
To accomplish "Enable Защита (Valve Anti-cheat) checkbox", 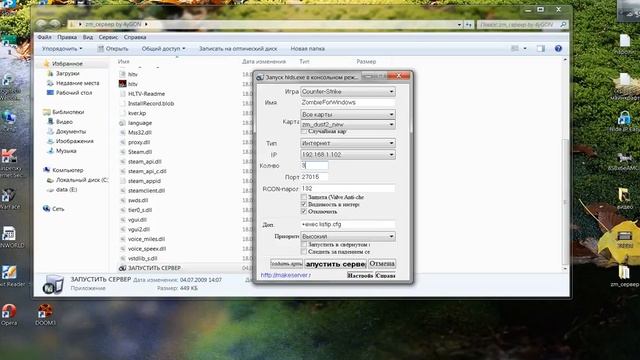I will [304, 197].
